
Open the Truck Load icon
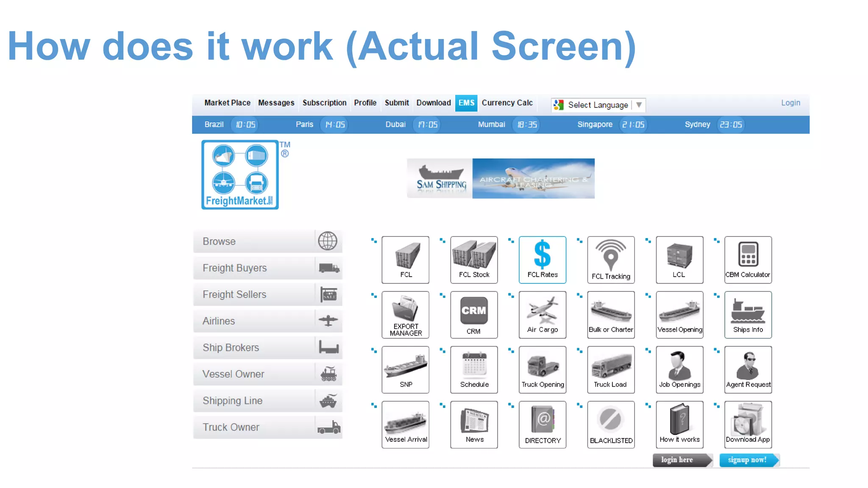(x=611, y=370)
